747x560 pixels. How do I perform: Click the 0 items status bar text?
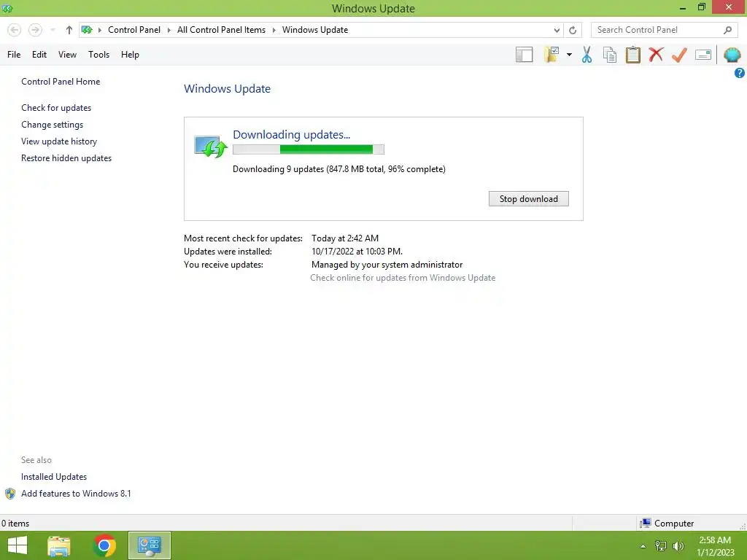(15, 524)
